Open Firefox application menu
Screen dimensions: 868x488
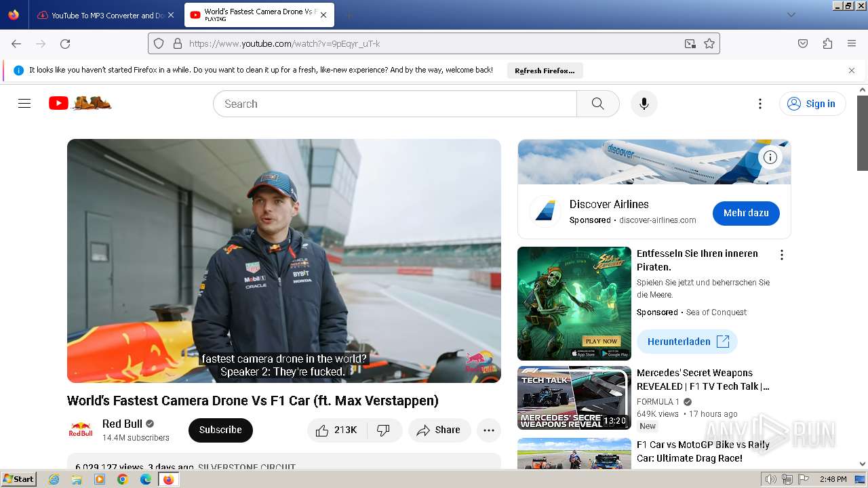(852, 43)
